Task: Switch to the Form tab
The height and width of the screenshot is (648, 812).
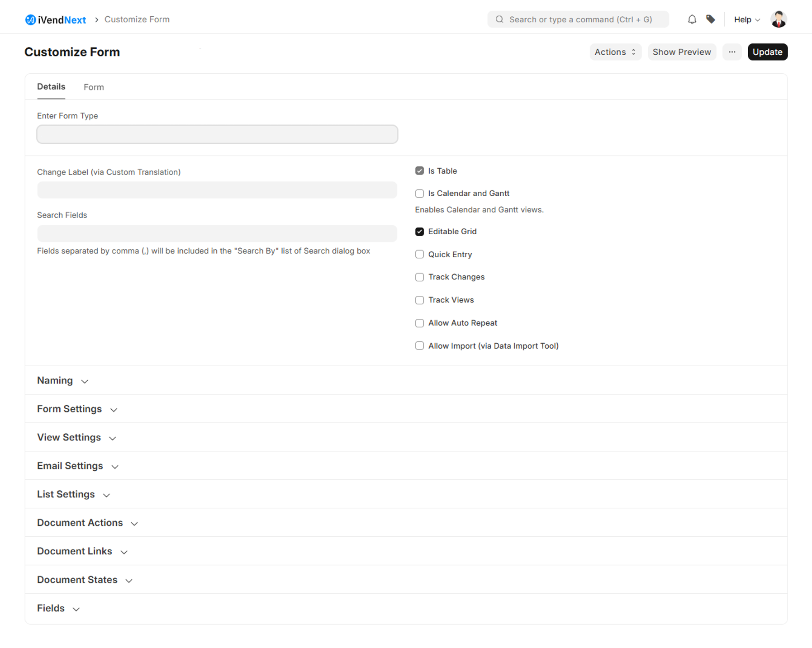Action: [94, 87]
